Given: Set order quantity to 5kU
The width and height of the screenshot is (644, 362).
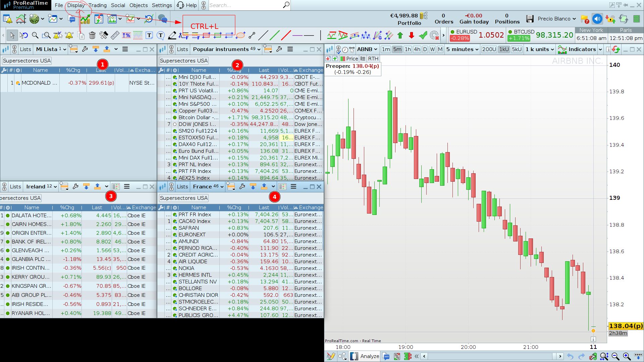Looking at the screenshot, I should [517, 49].
